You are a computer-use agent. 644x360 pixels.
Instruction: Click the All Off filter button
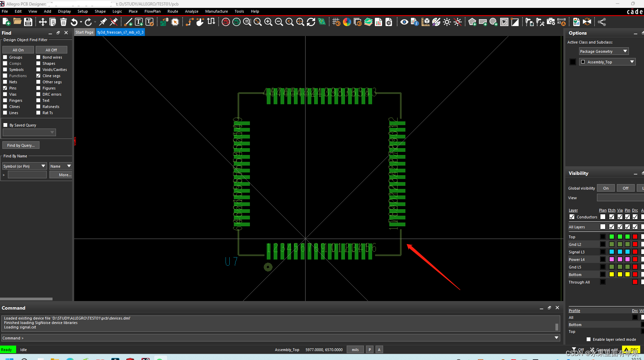coord(51,50)
